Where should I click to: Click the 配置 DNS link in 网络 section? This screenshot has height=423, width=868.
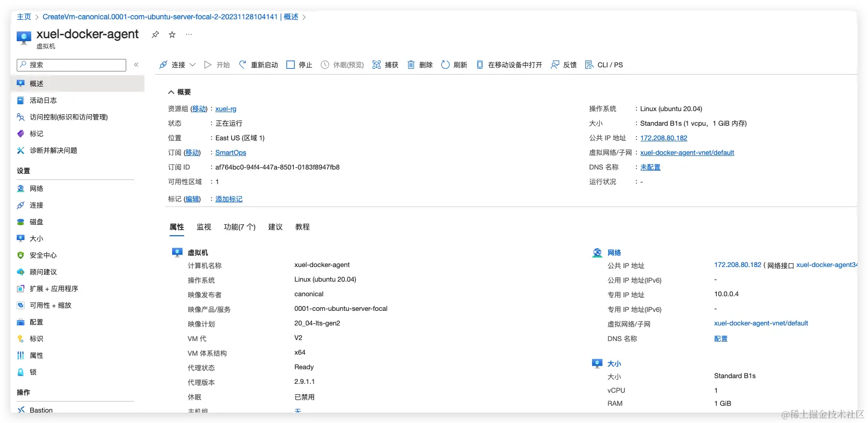(x=720, y=339)
